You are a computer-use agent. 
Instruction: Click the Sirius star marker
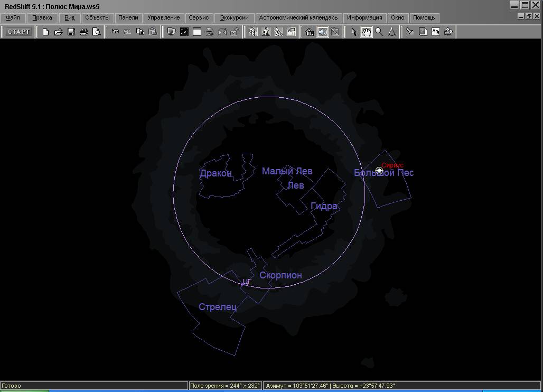tap(379, 170)
